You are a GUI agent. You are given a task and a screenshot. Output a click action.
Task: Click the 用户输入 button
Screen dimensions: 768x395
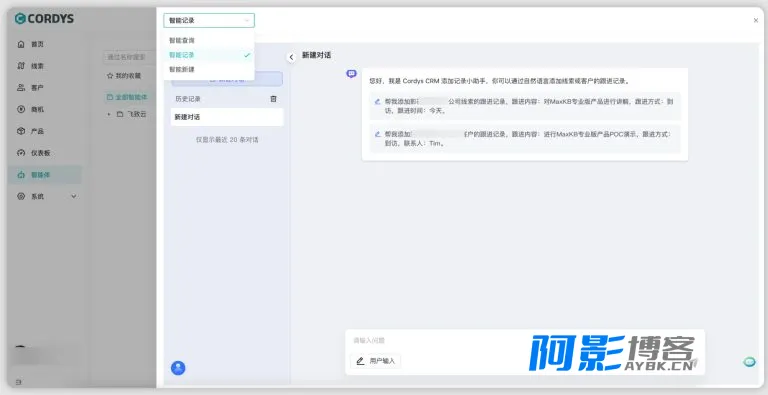point(376,361)
